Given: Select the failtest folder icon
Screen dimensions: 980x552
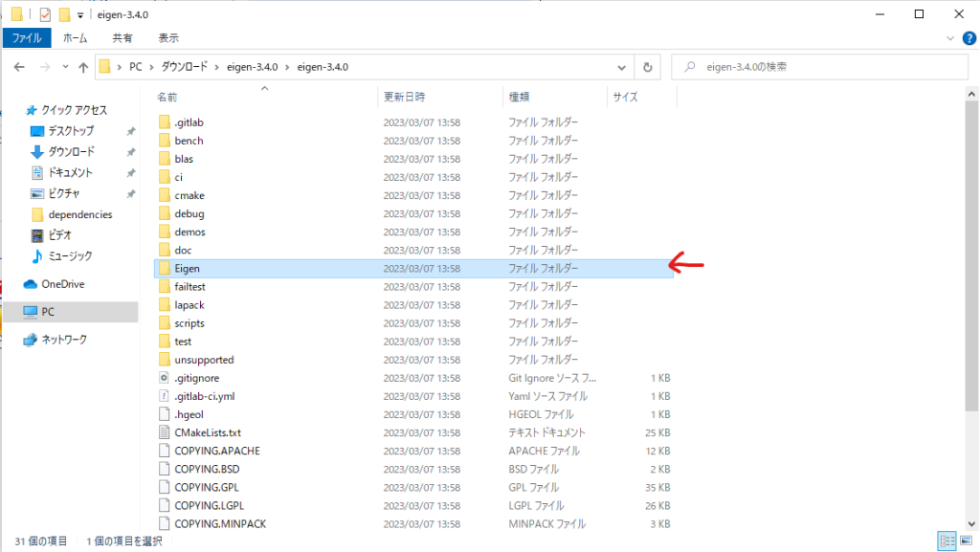Looking at the screenshot, I should (x=165, y=287).
